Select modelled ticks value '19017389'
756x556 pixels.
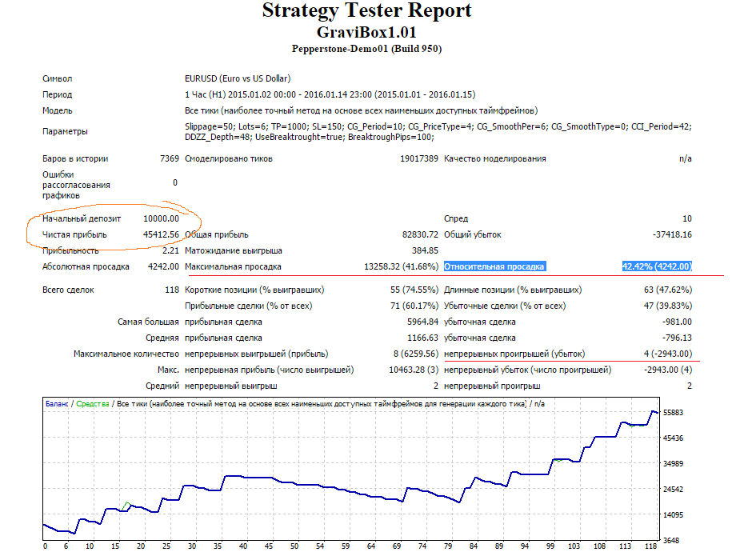[419, 158]
